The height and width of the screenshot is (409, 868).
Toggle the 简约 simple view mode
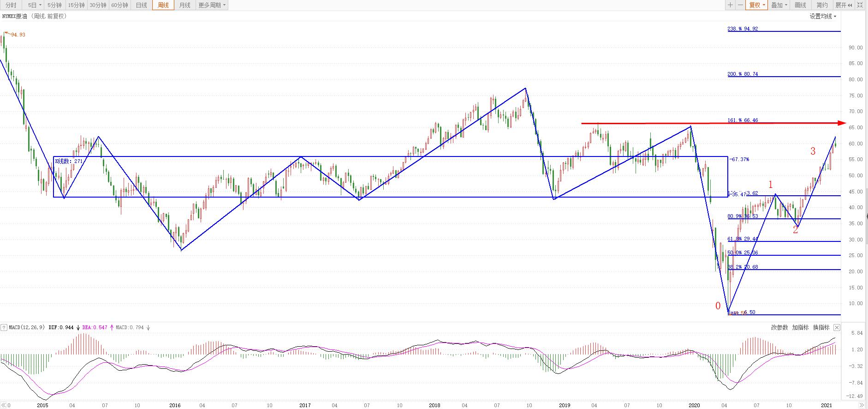click(822, 5)
